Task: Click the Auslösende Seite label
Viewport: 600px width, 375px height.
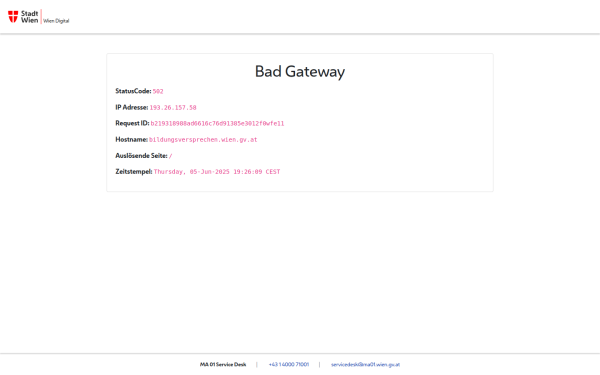Action: click(141, 155)
